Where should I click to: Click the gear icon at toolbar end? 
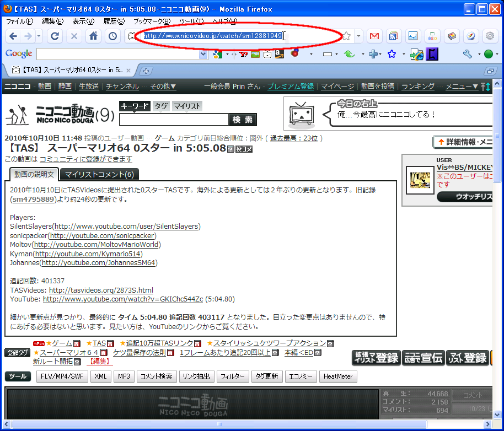coord(489,36)
